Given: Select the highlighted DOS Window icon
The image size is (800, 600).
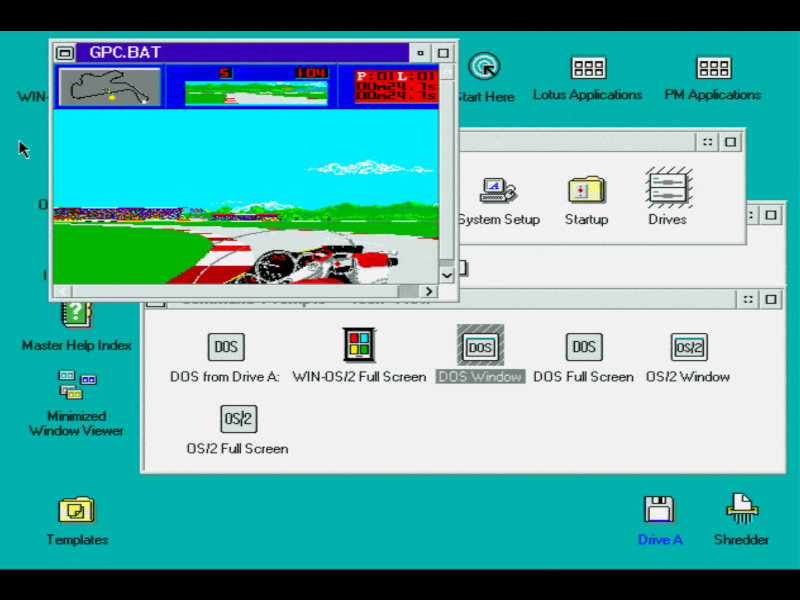Looking at the screenshot, I should (480, 347).
